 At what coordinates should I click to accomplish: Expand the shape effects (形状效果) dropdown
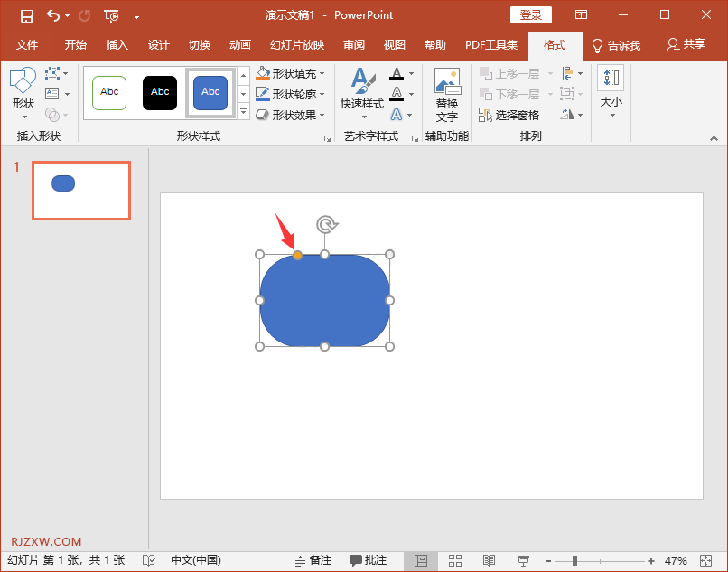322,115
